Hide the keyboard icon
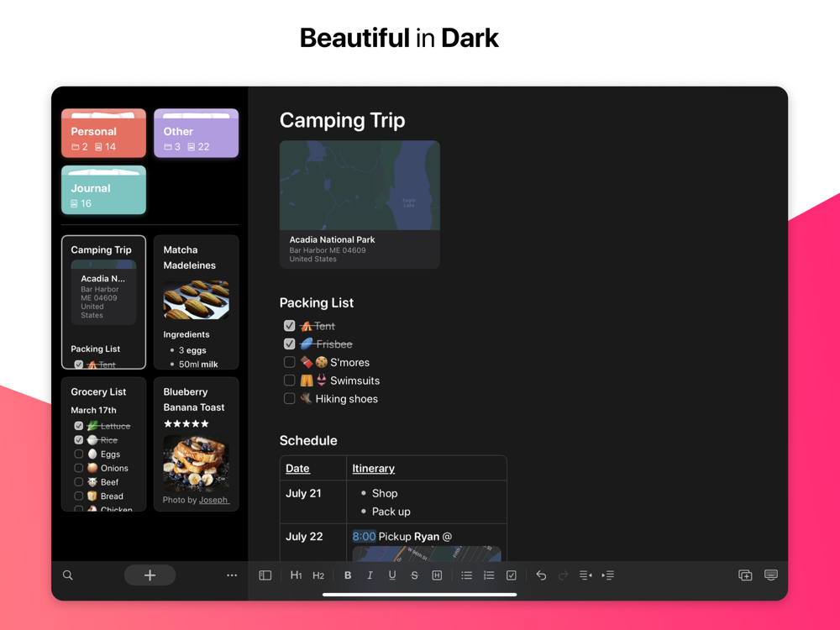This screenshot has width=840, height=630. [x=771, y=575]
